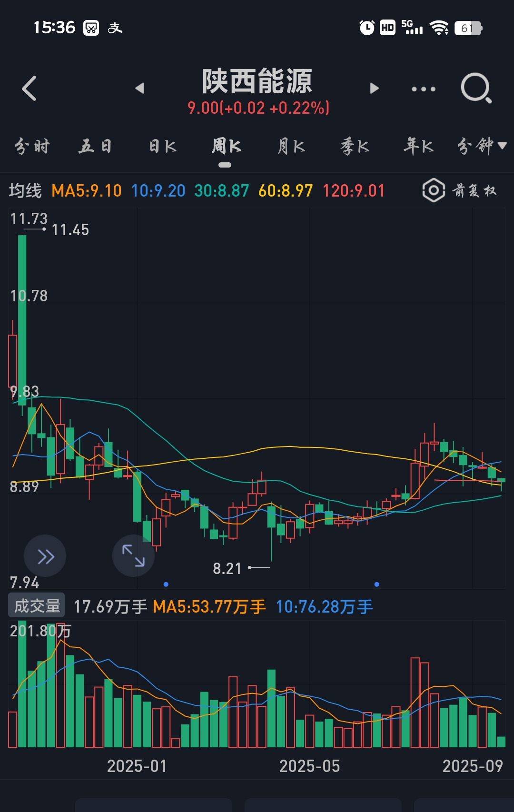Tap the 8.21 low price marker
Screen dimensions: 514x812
click(227, 568)
